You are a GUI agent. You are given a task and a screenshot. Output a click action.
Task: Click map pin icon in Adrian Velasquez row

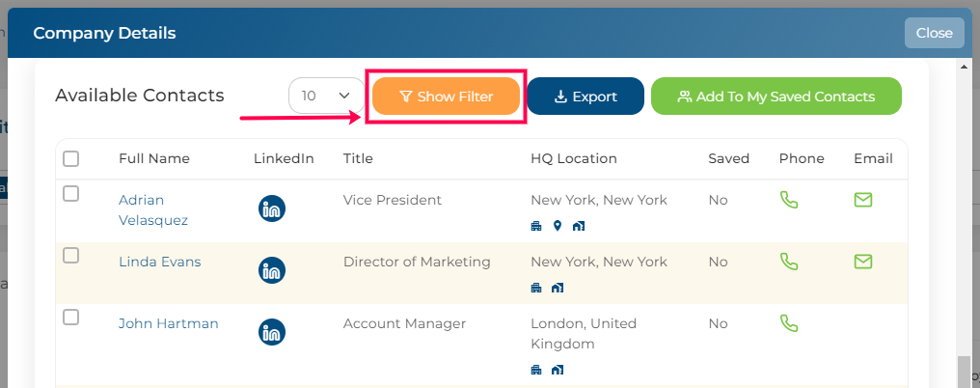[558, 226]
